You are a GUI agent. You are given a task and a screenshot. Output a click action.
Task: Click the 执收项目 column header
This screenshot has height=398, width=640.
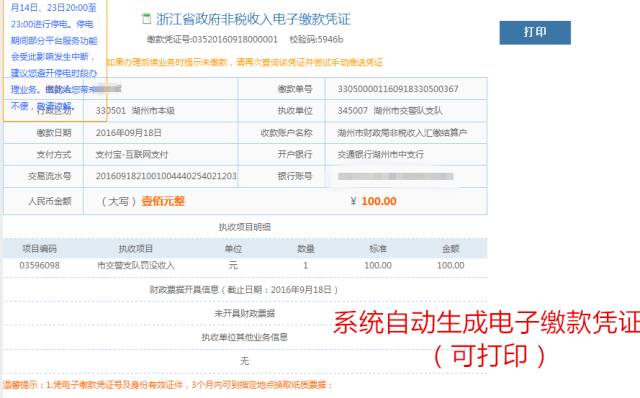coord(136,249)
